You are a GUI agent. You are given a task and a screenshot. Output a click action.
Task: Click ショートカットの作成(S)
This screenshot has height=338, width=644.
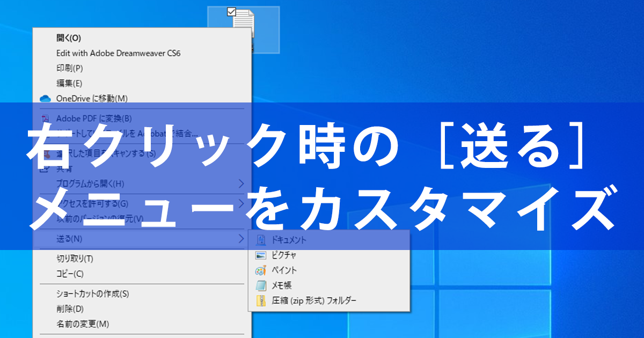click(142, 294)
